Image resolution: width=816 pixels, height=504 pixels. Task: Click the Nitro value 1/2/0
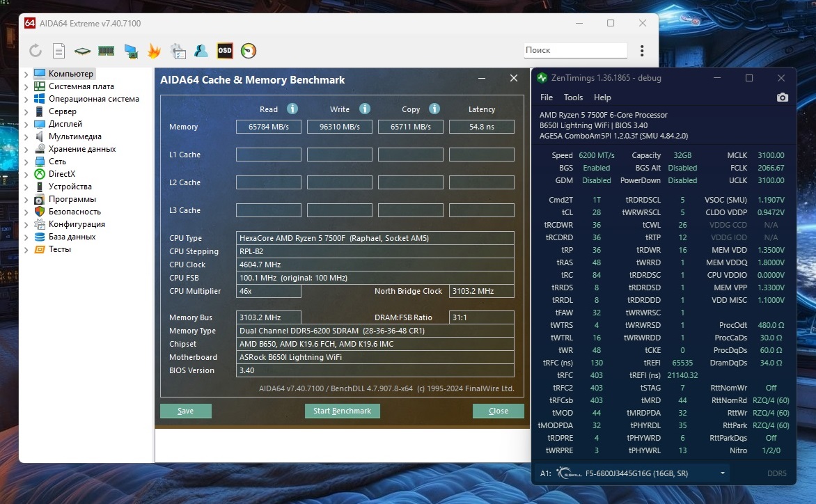(x=771, y=450)
